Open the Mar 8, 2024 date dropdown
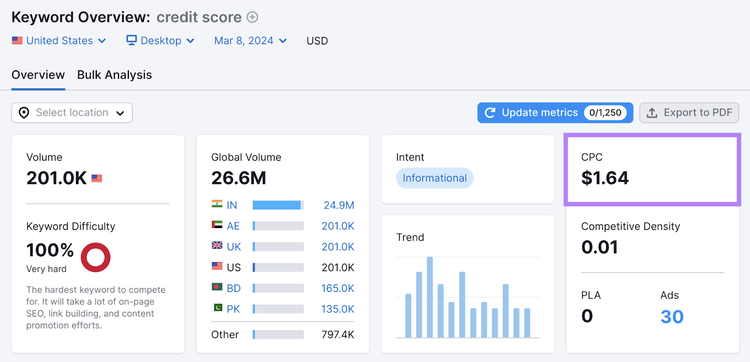The height and width of the screenshot is (362, 750). coord(250,41)
